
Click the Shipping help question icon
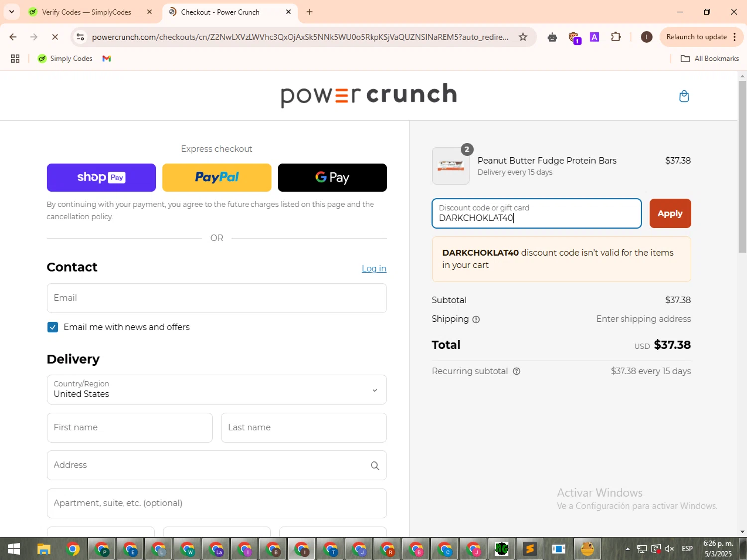click(x=476, y=320)
